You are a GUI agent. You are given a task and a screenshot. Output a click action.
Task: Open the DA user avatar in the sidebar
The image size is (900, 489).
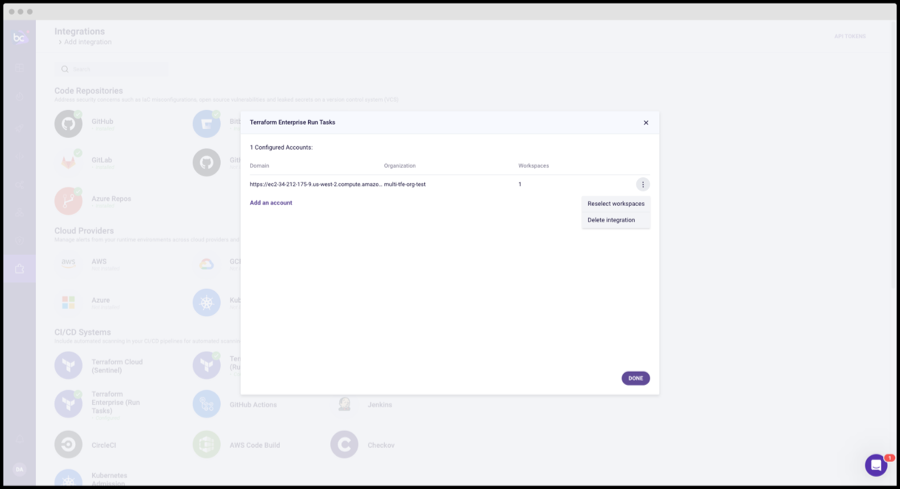point(20,469)
